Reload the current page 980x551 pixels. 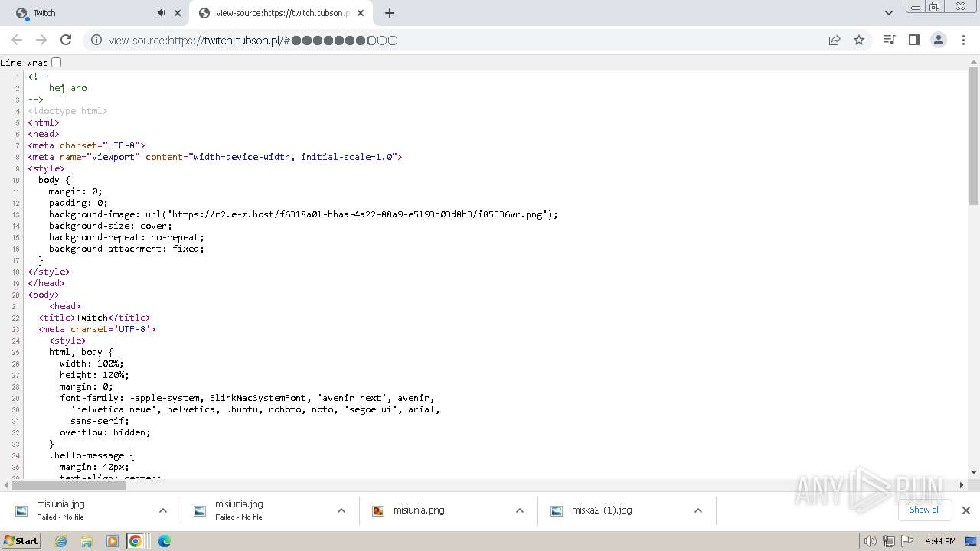(x=66, y=40)
